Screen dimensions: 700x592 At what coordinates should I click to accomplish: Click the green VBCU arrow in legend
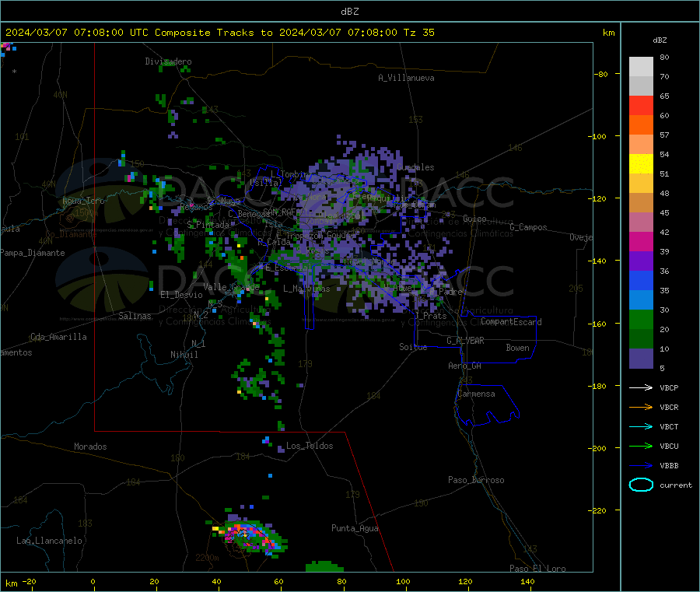pyautogui.click(x=641, y=446)
